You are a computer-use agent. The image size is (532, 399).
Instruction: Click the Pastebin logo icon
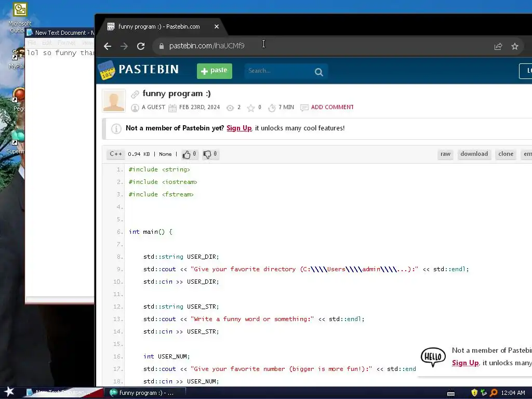click(x=107, y=70)
